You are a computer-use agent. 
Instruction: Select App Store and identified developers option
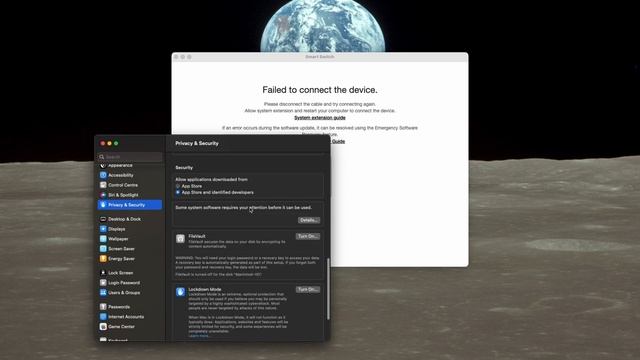coord(178,192)
